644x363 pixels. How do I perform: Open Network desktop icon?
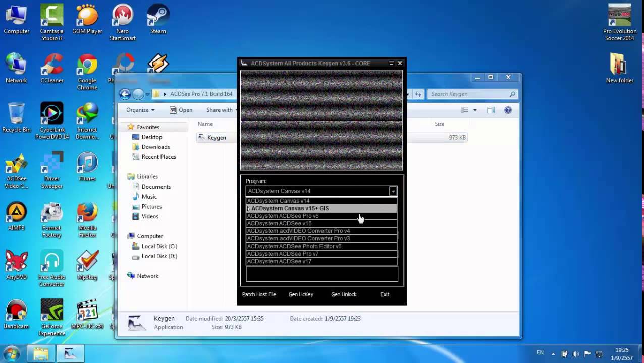(16, 69)
